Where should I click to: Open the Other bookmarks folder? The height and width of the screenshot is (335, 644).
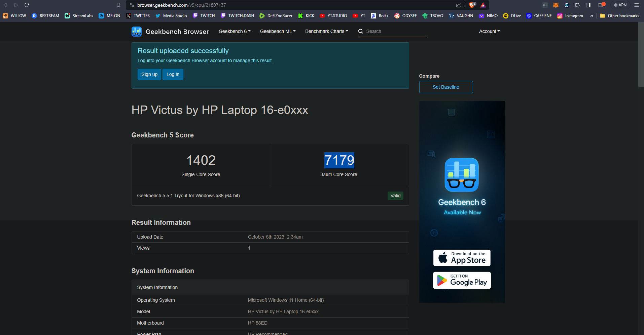(619, 16)
